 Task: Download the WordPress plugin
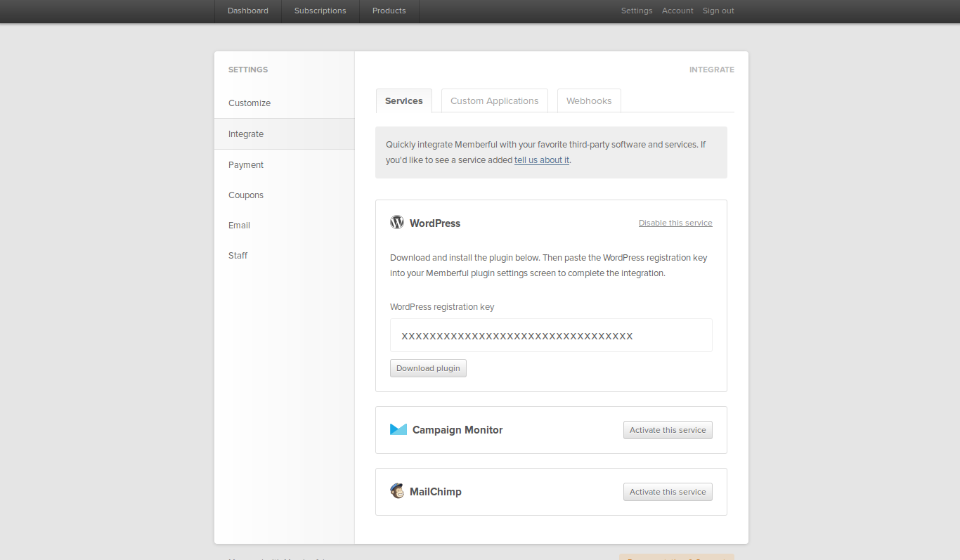(428, 368)
